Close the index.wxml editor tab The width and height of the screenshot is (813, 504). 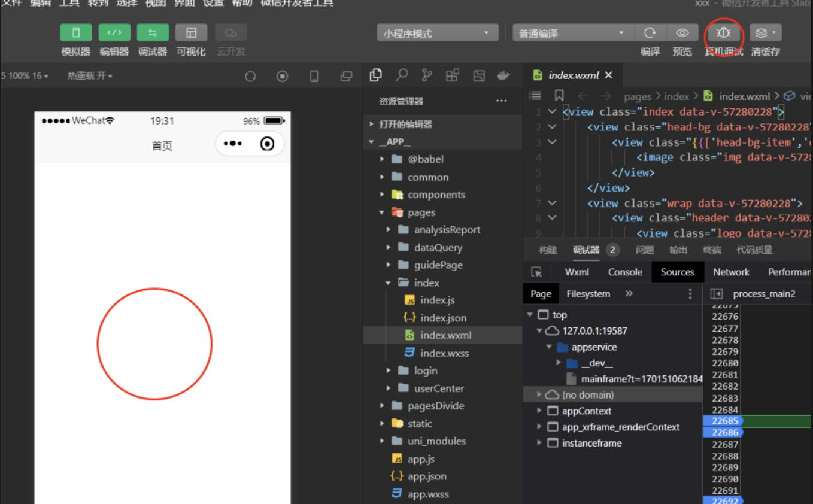click(609, 75)
